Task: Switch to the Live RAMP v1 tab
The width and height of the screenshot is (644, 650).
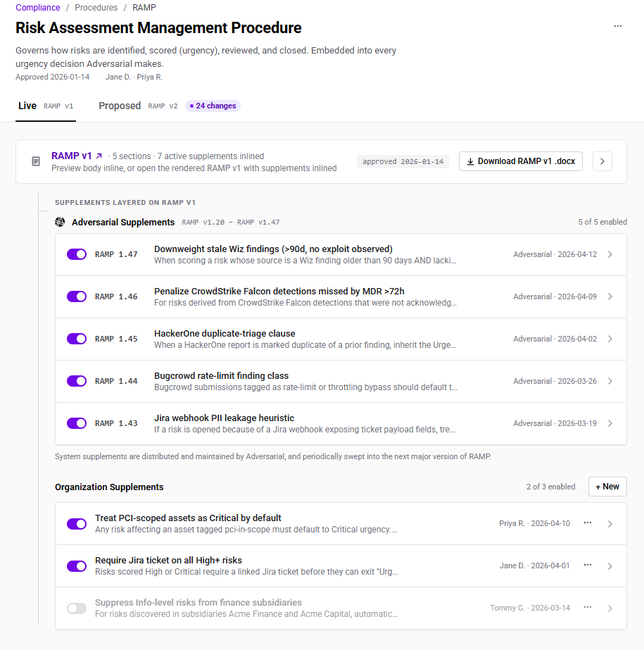Action: [x=46, y=106]
